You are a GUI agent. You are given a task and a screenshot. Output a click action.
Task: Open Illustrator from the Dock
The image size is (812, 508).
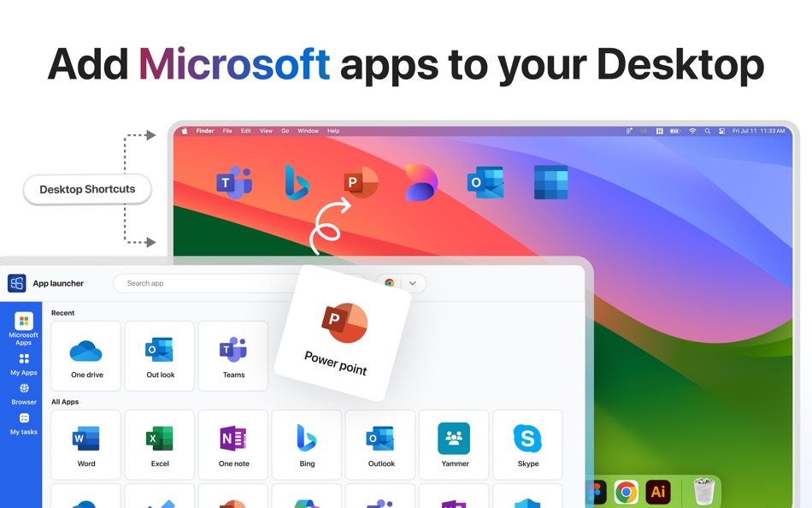pyautogui.click(x=658, y=491)
